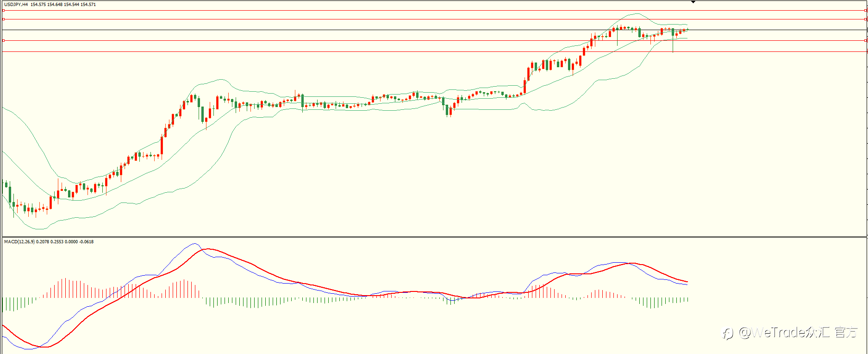This screenshot has height=354, width=868.
Task: Click the right handle of the red line below the black line
Action: [x=866, y=40]
